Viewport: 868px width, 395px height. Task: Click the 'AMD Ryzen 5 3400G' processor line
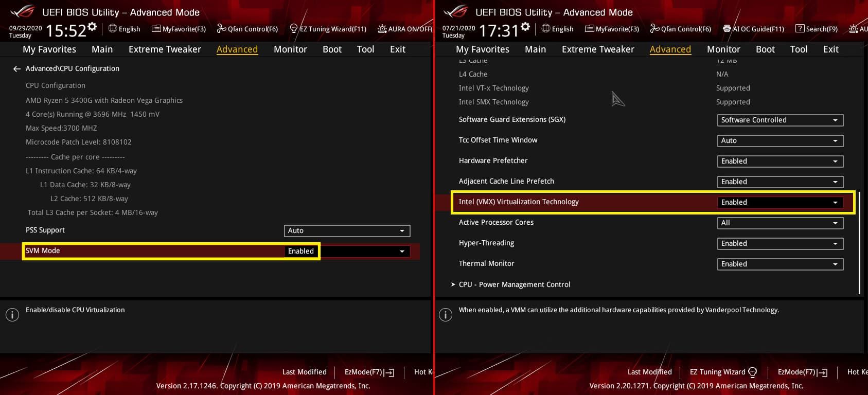[x=104, y=100]
